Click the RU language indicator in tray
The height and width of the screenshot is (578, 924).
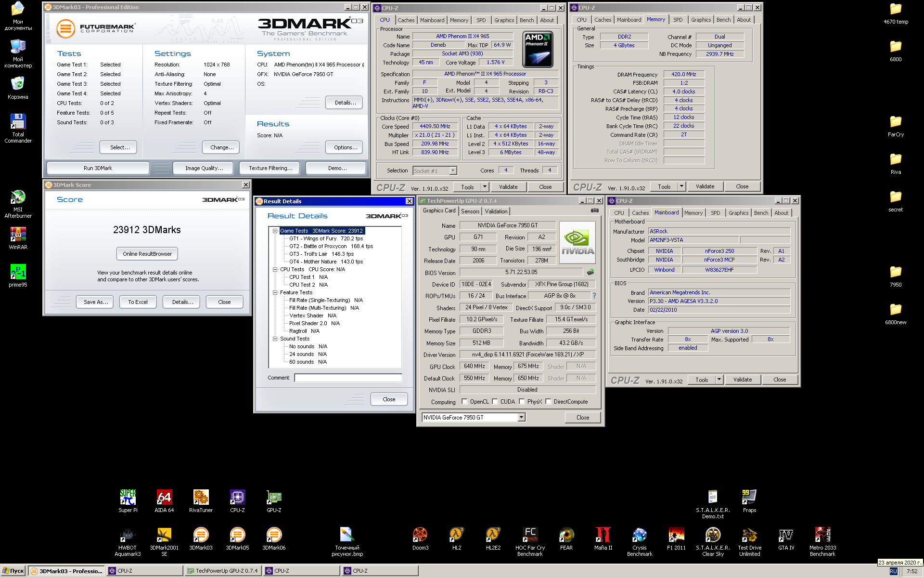[x=893, y=571]
